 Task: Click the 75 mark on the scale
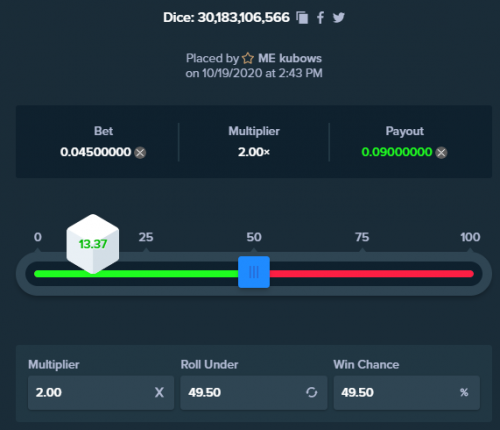(x=362, y=237)
